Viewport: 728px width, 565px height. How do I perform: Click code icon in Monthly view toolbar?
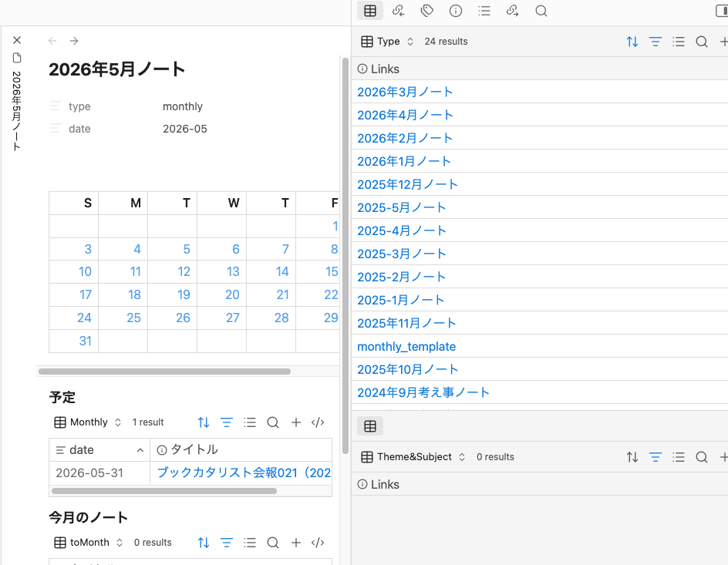(x=318, y=422)
